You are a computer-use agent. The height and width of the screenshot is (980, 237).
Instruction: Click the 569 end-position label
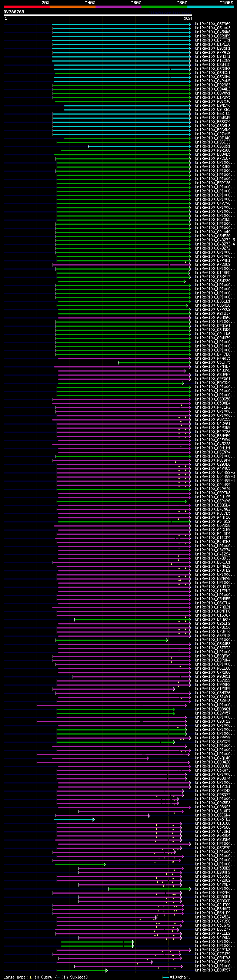pos(187,18)
